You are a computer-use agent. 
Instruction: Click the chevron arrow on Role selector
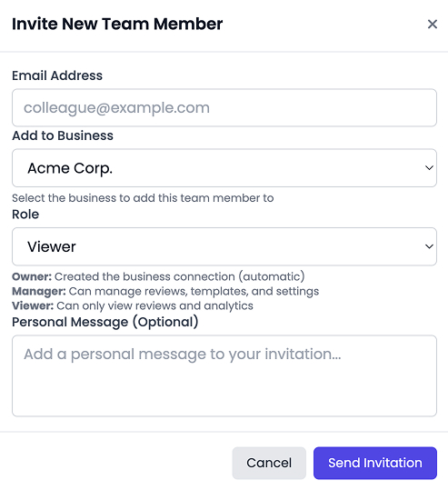click(429, 247)
